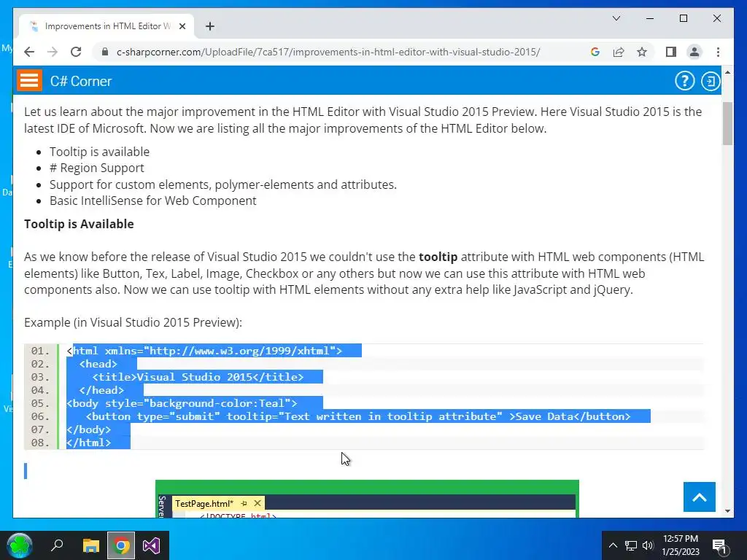The image size is (747, 560).
Task: Click the C# Corner site title
Action: 81,82
